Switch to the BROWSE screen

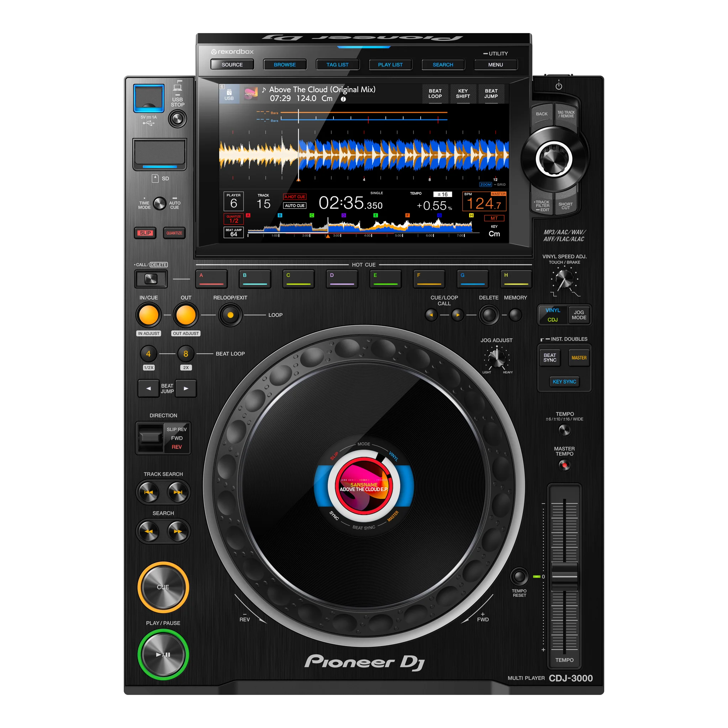285,65
